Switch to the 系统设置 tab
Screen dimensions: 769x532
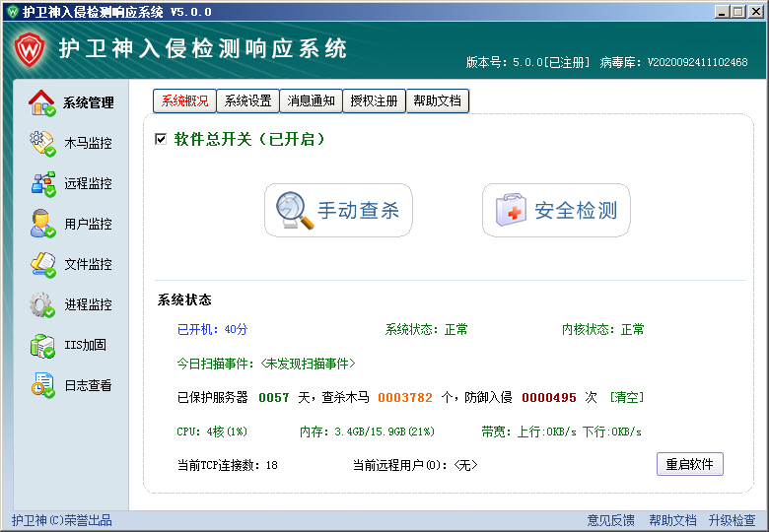[x=247, y=100]
